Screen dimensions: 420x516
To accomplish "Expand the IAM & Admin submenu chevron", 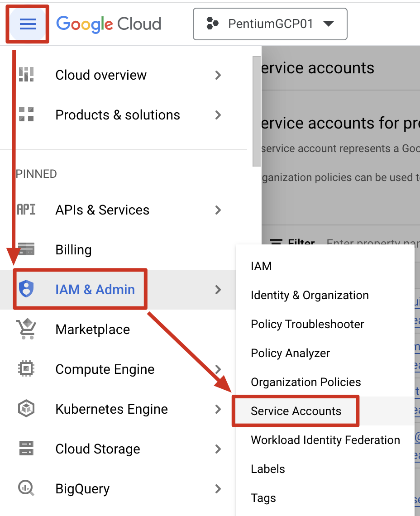I will coord(218,290).
